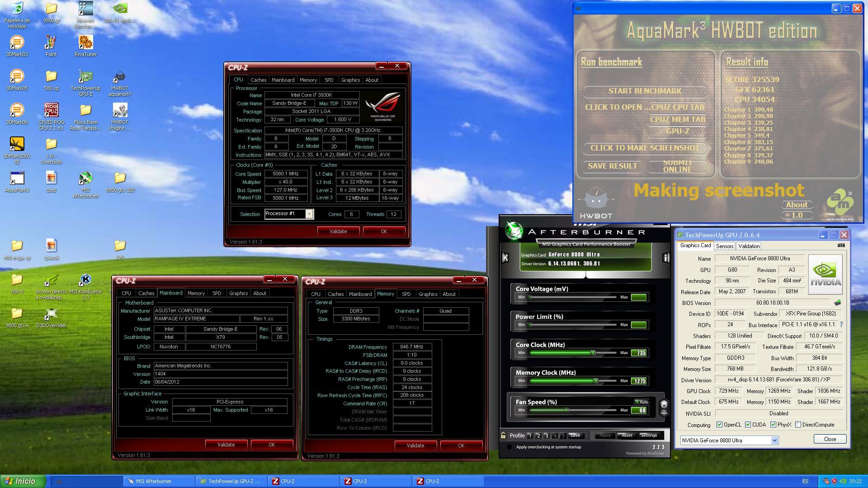The width and height of the screenshot is (868, 488).
Task: Open MSI Kombustor 2.3 desktop shortcut
Action: [x=85, y=286]
